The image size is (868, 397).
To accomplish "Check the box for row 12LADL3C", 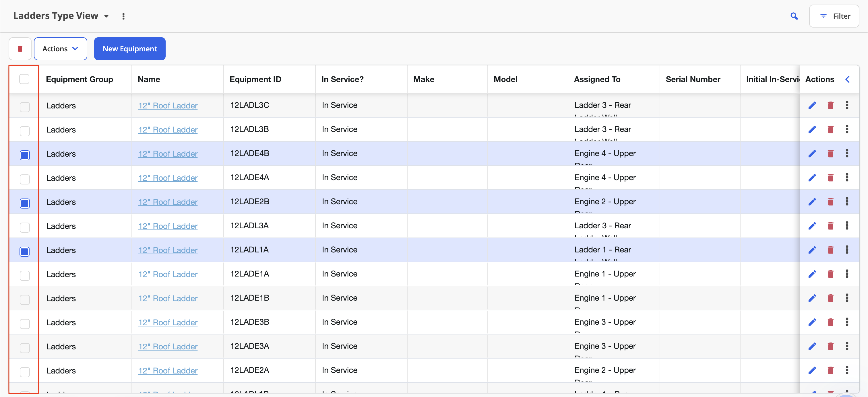I will click(x=25, y=107).
